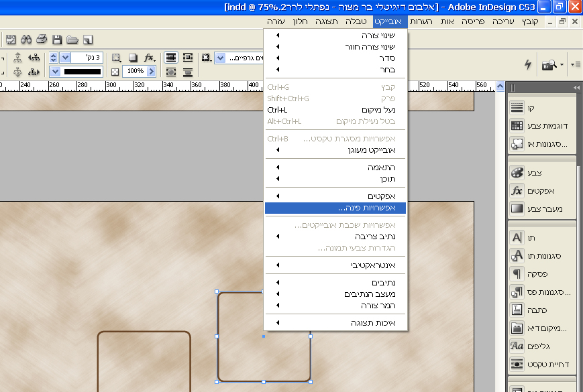
Task: Click the floppy disk save icon
Action: click(57, 40)
